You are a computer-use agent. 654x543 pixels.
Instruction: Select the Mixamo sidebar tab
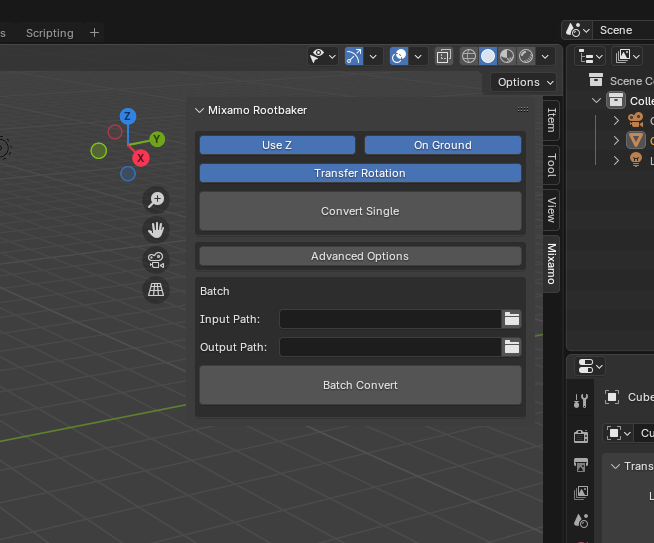click(551, 264)
